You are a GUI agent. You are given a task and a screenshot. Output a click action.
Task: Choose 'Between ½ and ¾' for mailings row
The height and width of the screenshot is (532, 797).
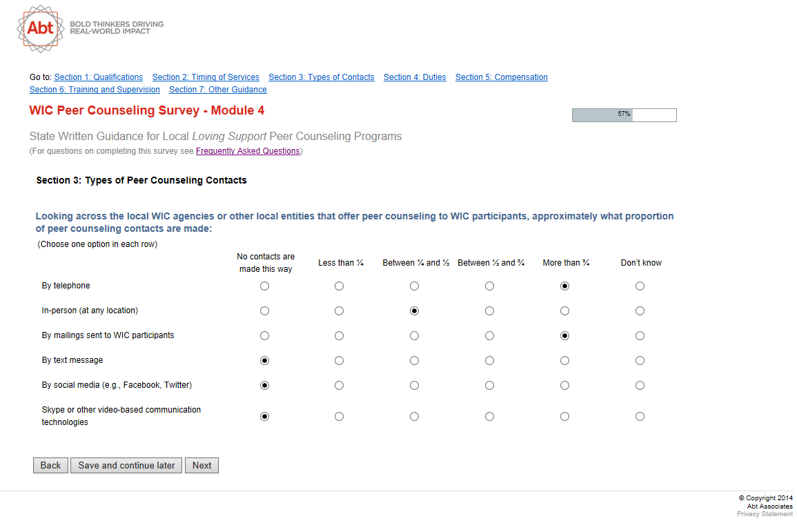point(489,336)
